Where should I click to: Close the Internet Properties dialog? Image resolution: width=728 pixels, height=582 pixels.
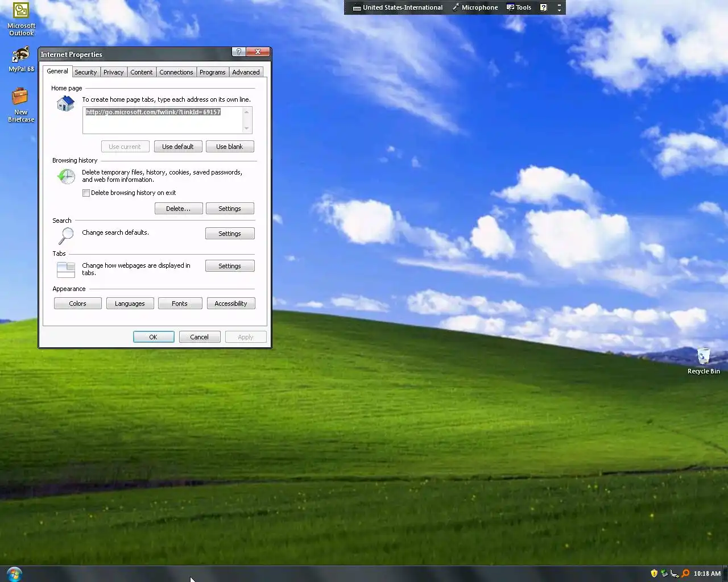(x=258, y=52)
